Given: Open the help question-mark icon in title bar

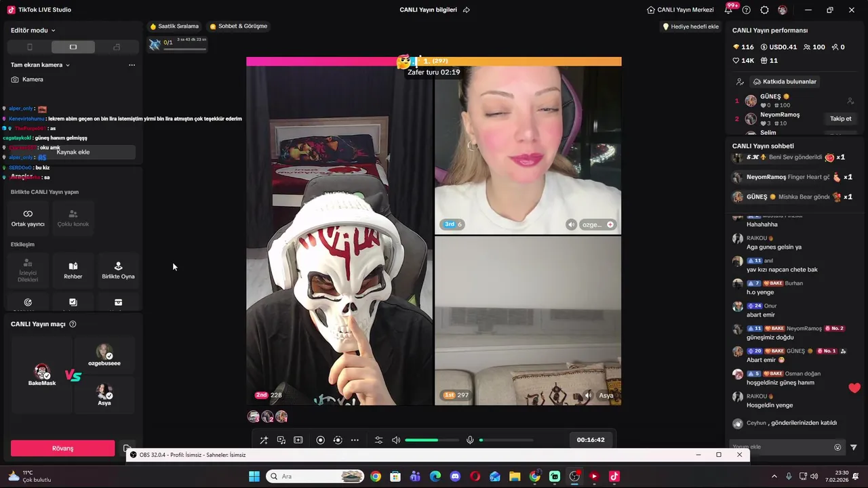Looking at the screenshot, I should click(x=747, y=10).
